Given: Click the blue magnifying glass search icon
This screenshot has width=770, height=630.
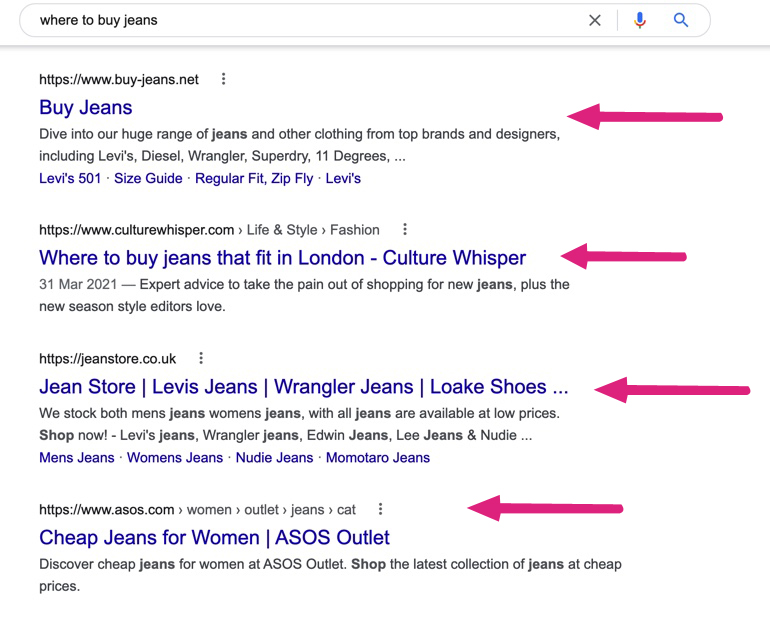Looking at the screenshot, I should pyautogui.click(x=681, y=20).
